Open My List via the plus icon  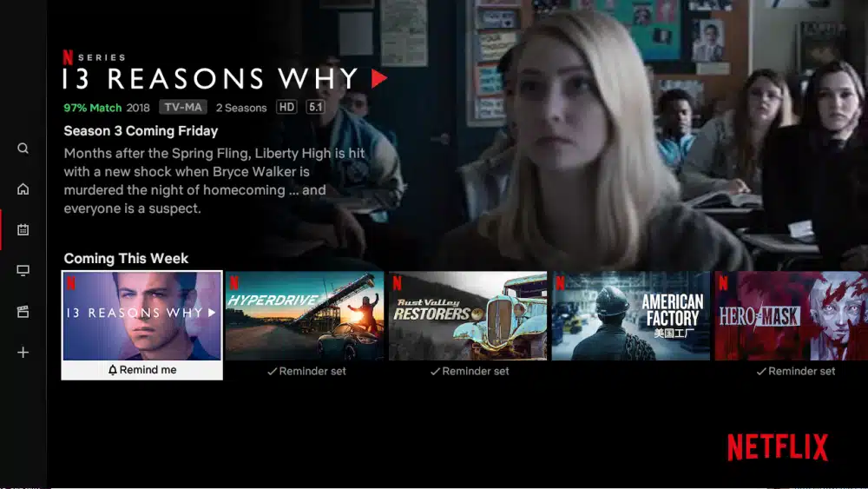pos(23,353)
